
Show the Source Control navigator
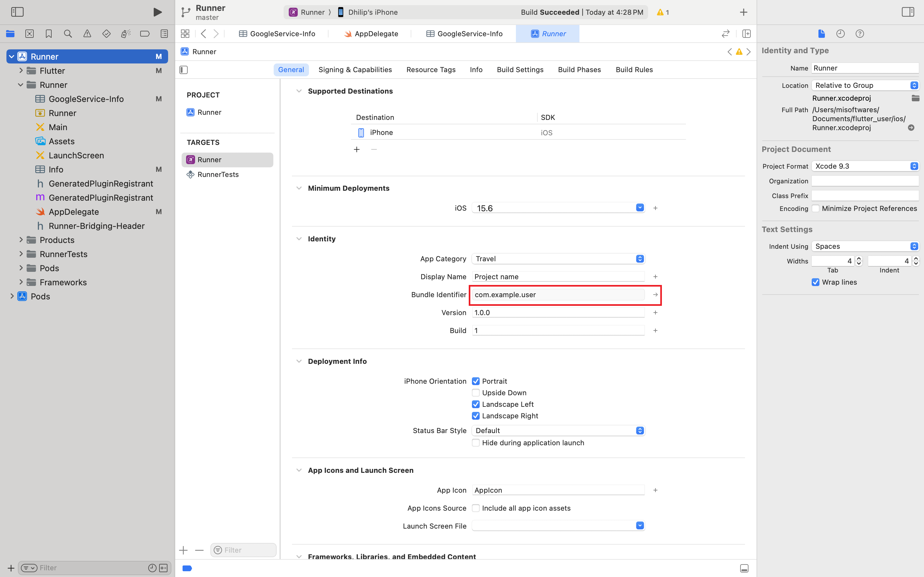pos(30,34)
